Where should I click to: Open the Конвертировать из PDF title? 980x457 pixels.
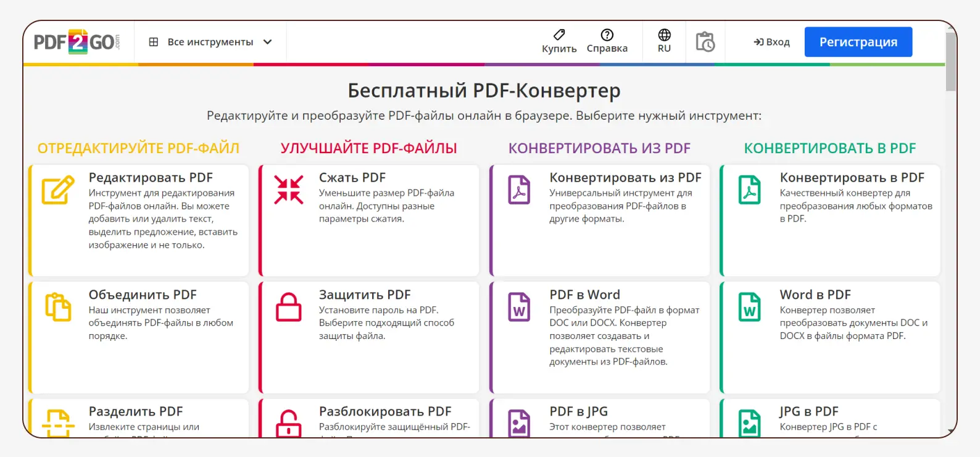pos(626,178)
